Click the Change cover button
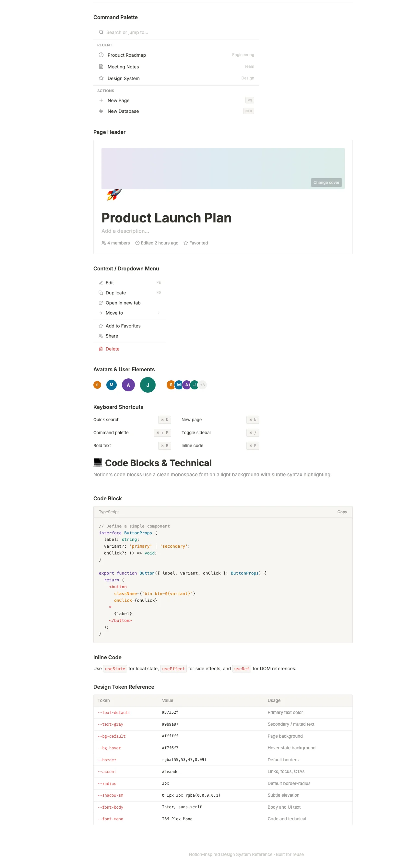The height and width of the screenshot is (868, 415). tap(326, 182)
